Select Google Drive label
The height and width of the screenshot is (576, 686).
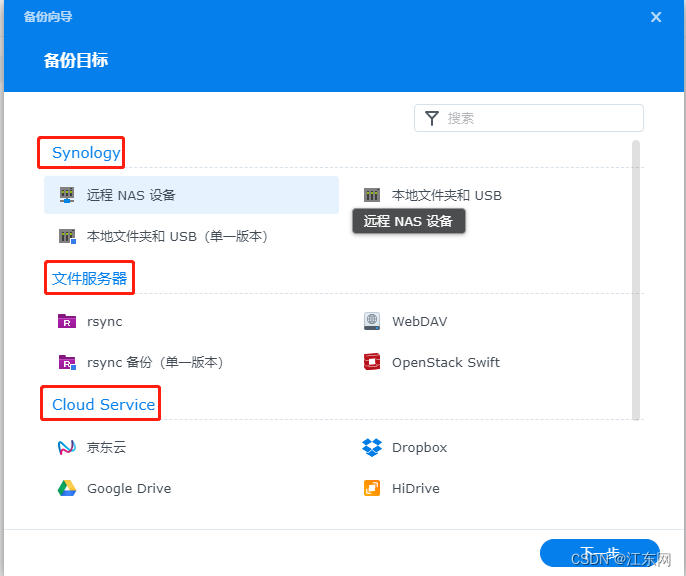coord(129,489)
